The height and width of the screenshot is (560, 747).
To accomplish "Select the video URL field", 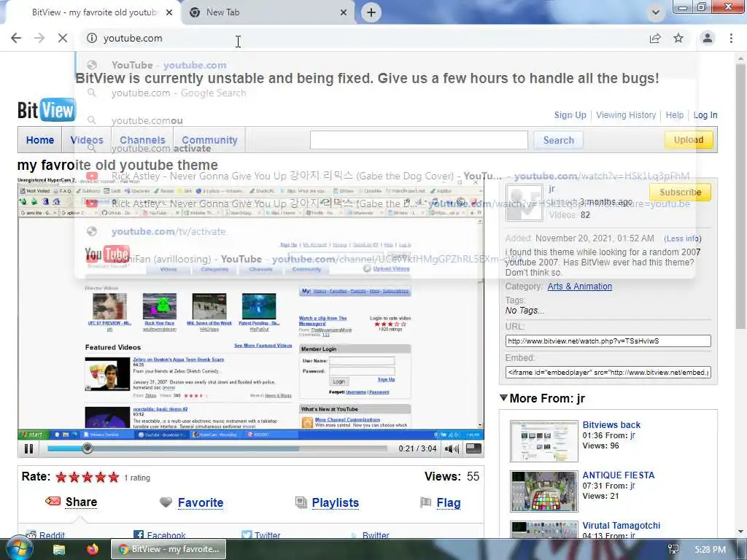I will (x=608, y=341).
